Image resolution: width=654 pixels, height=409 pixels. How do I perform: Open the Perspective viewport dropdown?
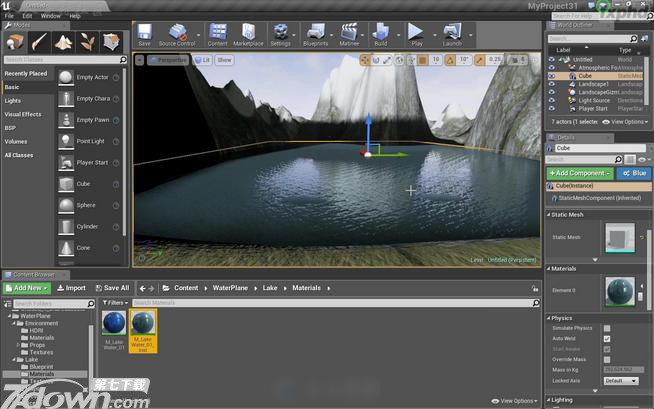click(x=168, y=60)
